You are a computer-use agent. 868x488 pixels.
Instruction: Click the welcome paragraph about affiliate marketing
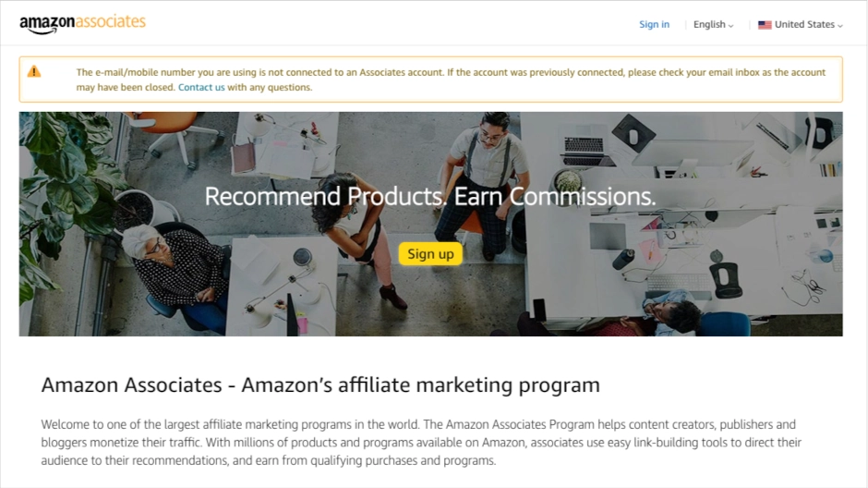coord(421,442)
